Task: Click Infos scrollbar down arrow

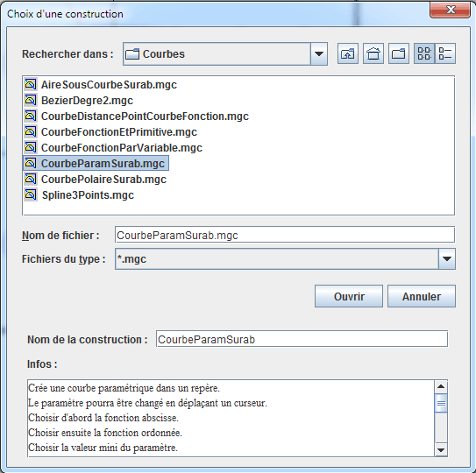Action: click(x=441, y=450)
